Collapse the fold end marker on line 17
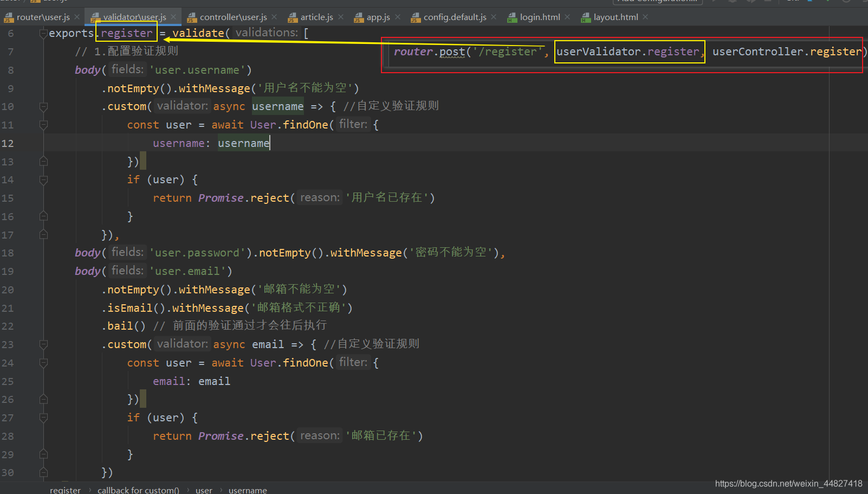 click(44, 235)
